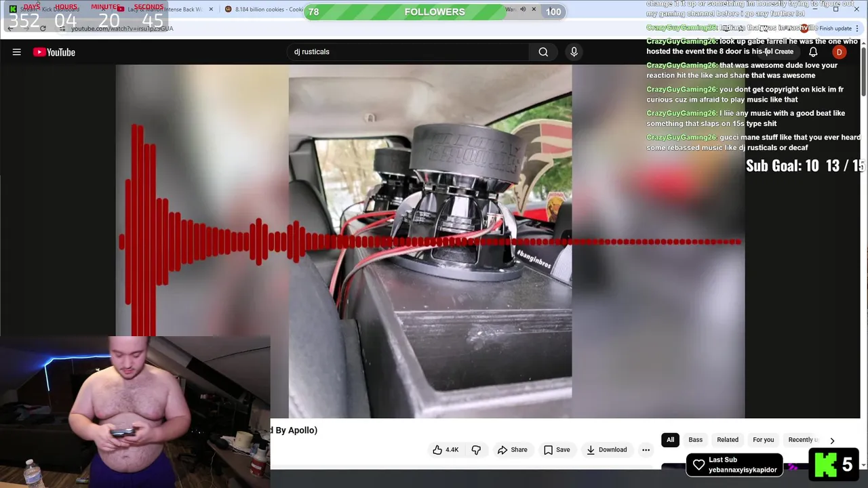Select the For you filter chip
The height and width of the screenshot is (488, 868).
(763, 440)
